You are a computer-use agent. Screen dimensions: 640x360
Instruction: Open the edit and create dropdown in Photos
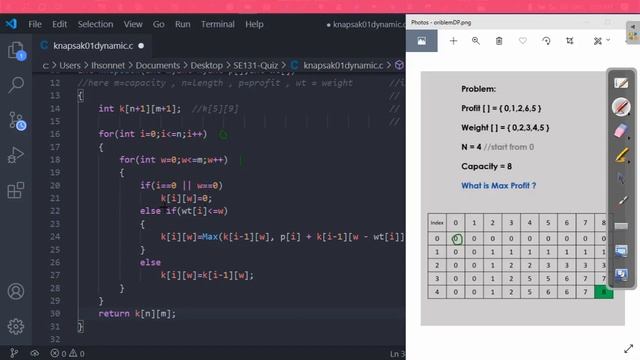(x=601, y=41)
